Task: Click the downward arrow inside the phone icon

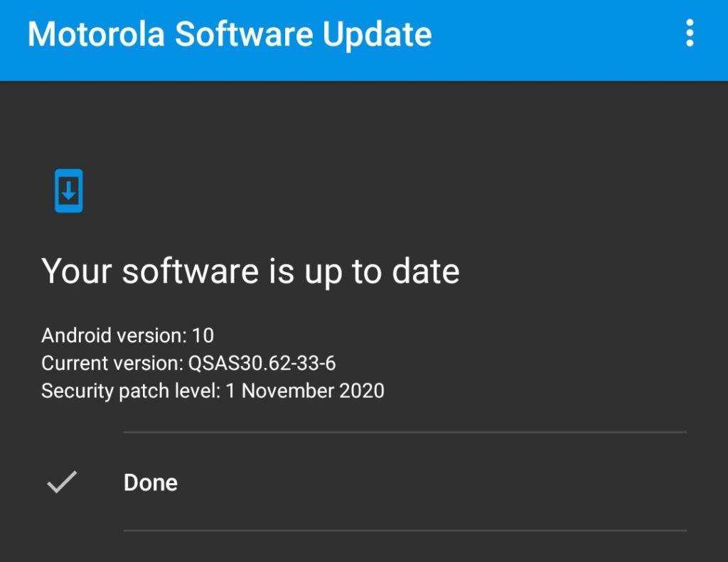Action: (x=68, y=190)
